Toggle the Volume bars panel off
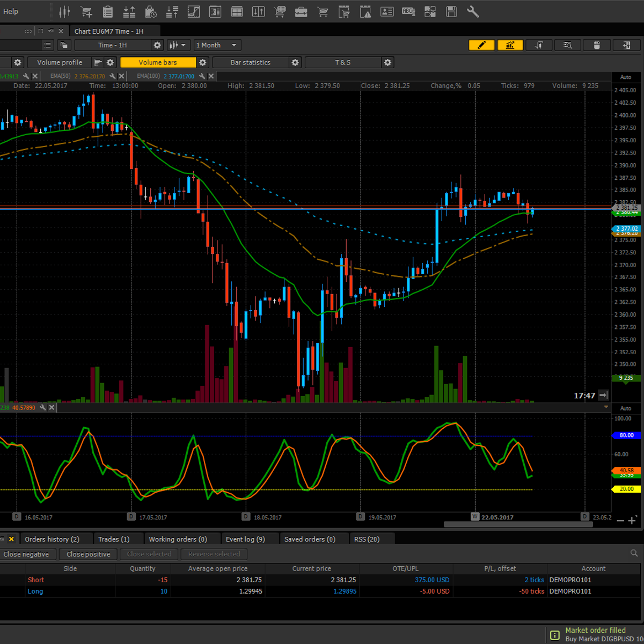Screen dimensions: 644x644 (158, 63)
